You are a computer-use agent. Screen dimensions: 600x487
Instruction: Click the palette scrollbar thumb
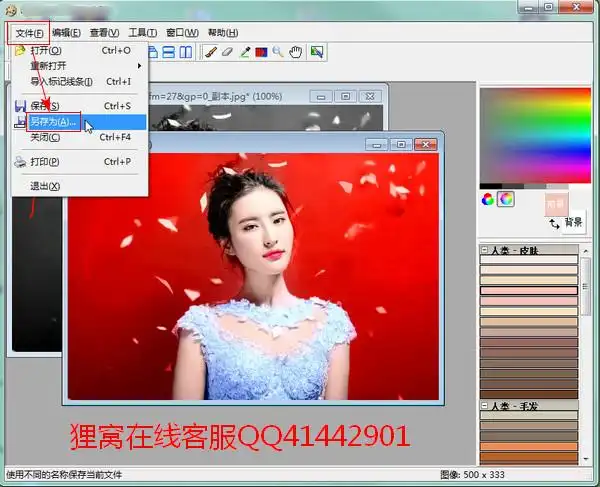click(x=585, y=287)
